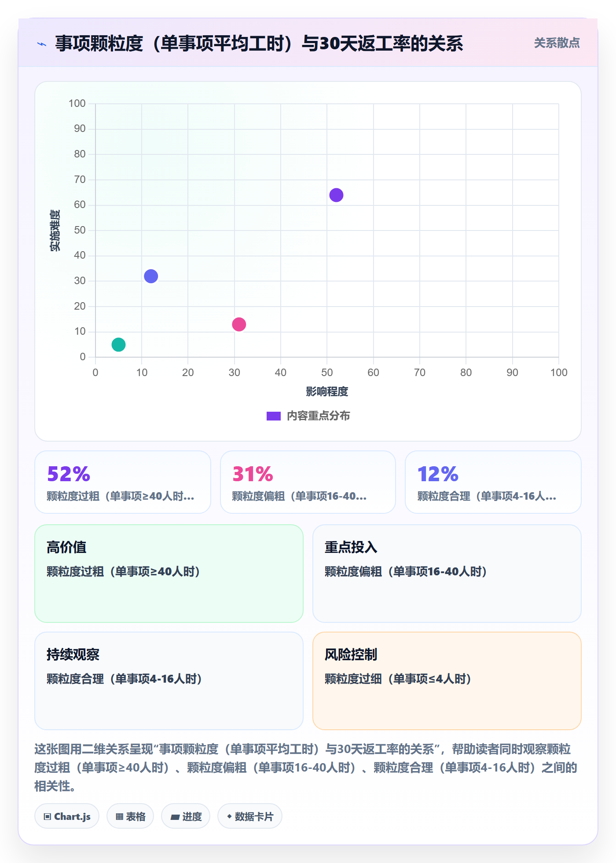Click the Chart.js tag chip
616x863 pixels.
pos(67,816)
